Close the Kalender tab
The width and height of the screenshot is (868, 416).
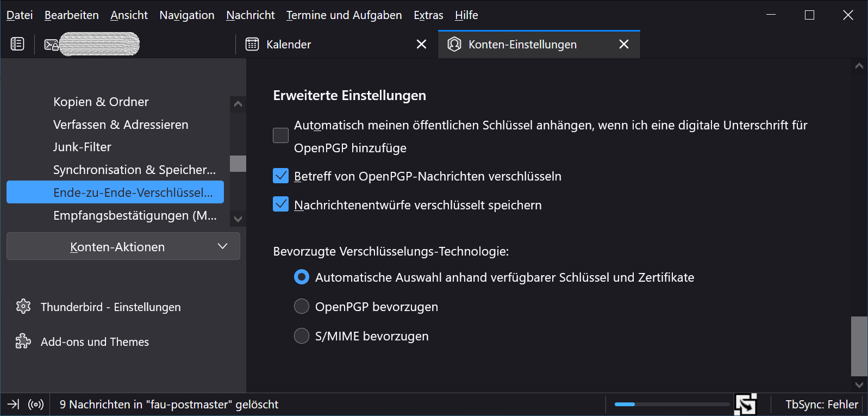421,44
